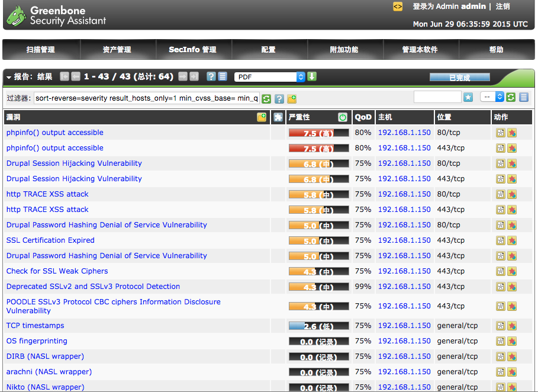Click the admin username link

[473, 7]
